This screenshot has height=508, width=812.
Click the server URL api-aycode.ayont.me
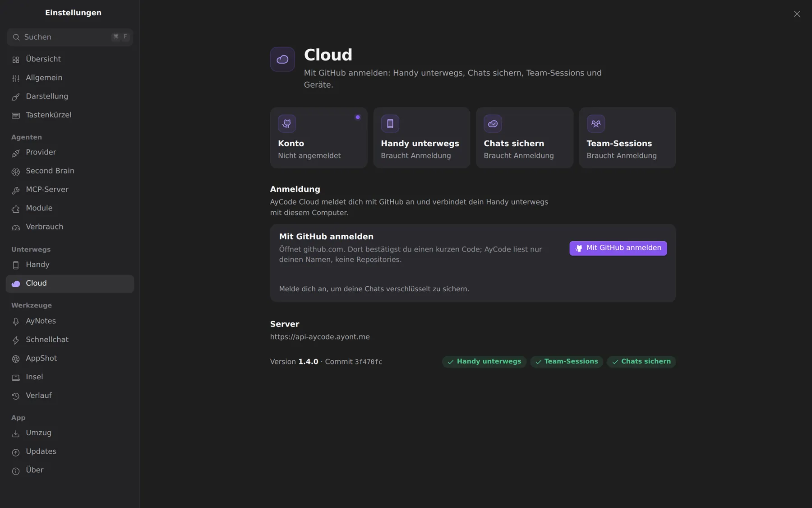click(320, 337)
